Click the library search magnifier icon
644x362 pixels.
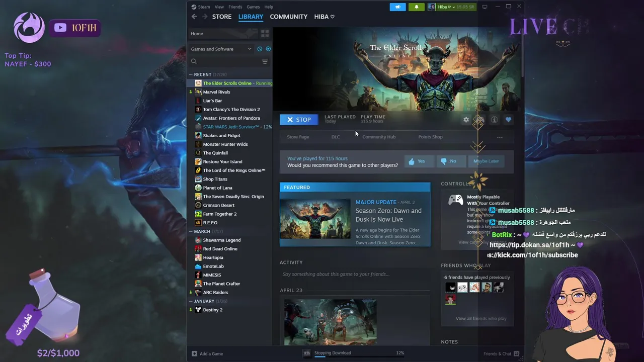click(194, 61)
